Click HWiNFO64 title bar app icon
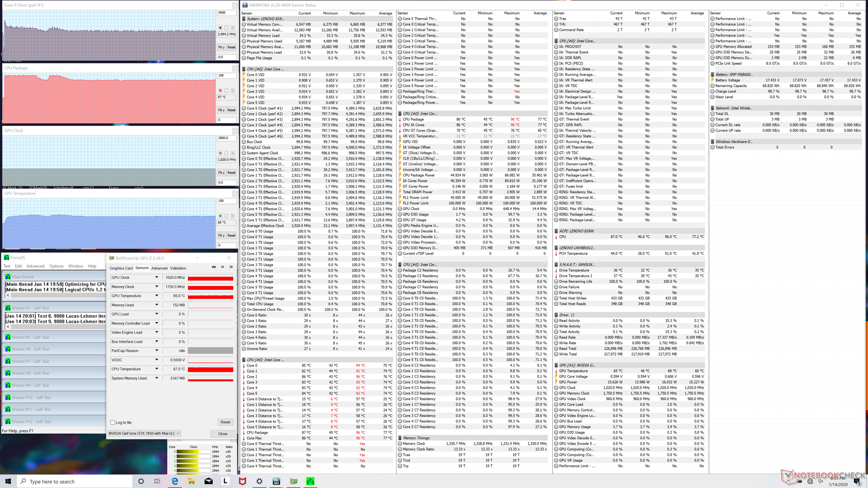Image resolution: width=868 pixels, height=488 pixels. click(x=245, y=5)
